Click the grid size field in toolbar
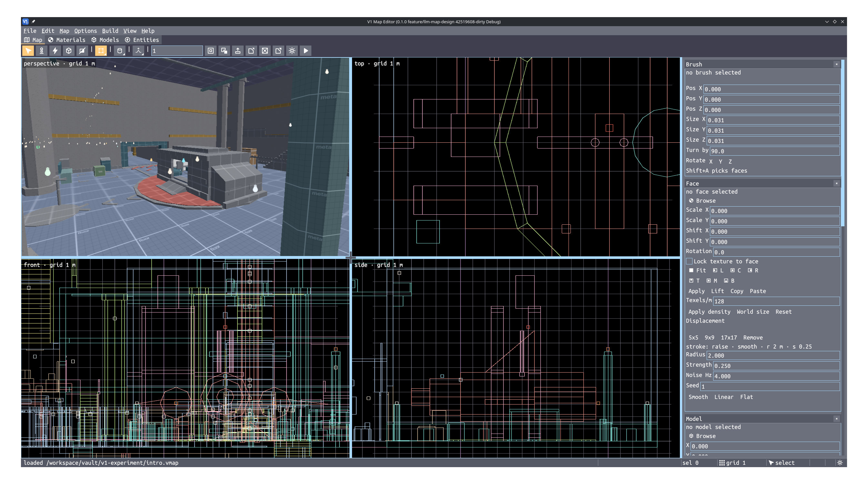The width and height of the screenshot is (868, 492). pos(177,51)
